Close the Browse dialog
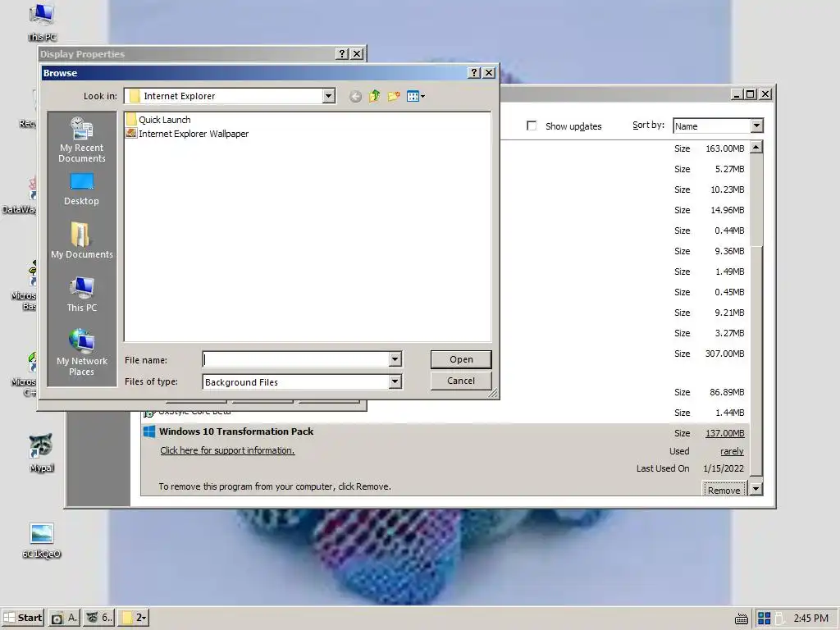 (489, 73)
